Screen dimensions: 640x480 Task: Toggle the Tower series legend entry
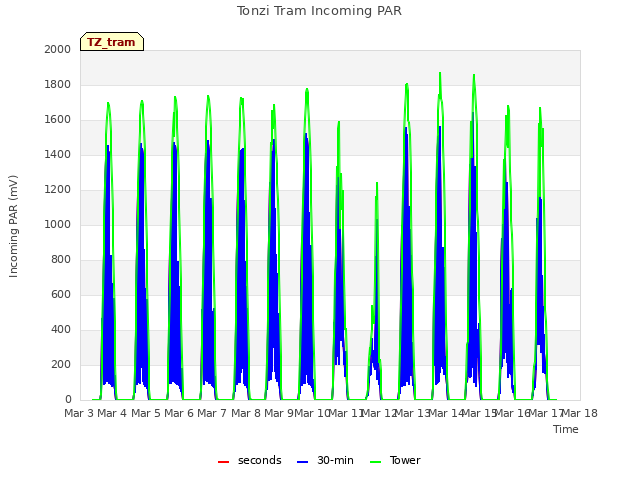click(395, 460)
